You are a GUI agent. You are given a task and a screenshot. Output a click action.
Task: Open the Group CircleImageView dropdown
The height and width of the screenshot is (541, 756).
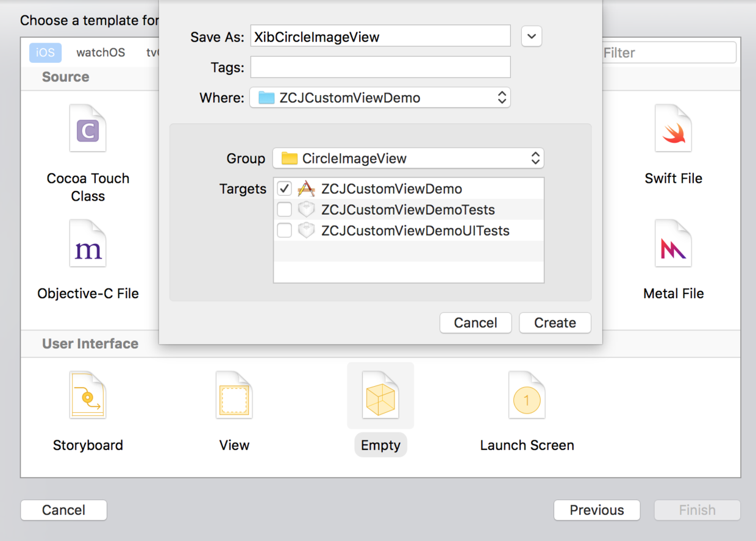(408, 159)
